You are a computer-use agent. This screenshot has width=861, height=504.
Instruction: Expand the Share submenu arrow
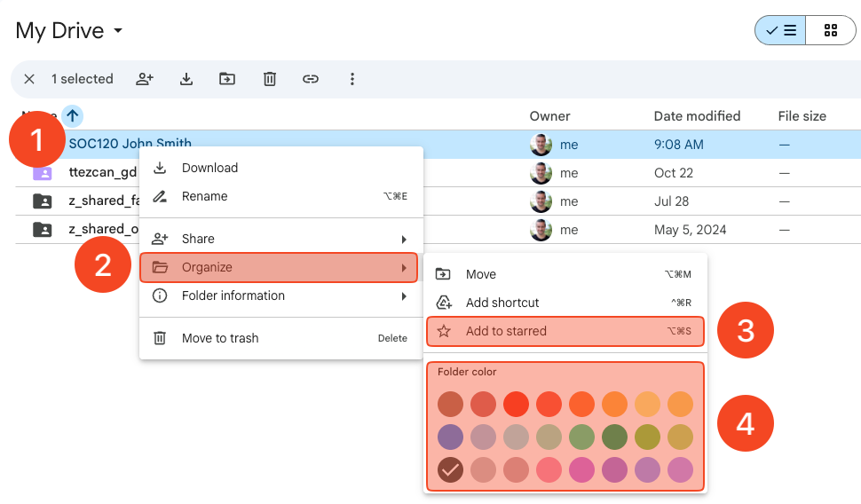point(404,240)
